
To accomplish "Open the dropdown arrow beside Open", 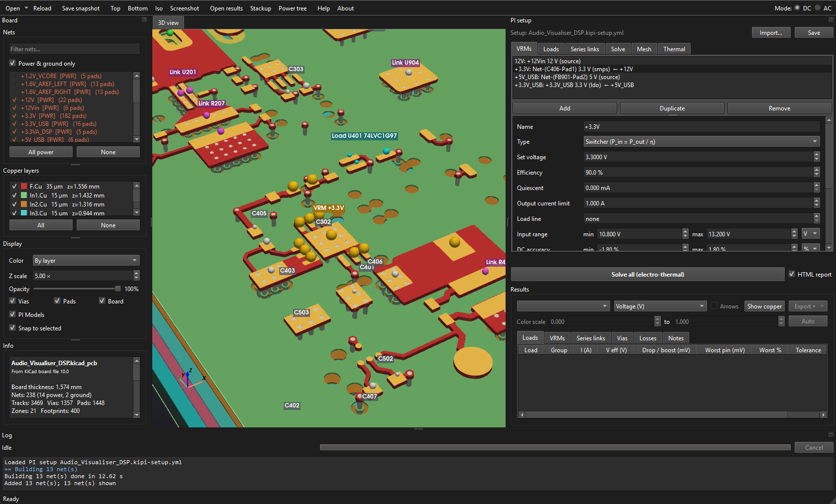I will click(x=26, y=8).
